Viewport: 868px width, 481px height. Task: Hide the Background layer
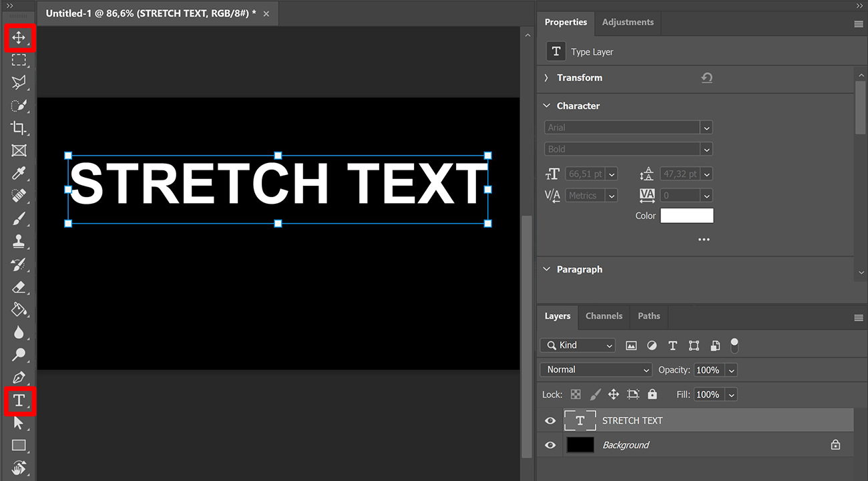[x=550, y=445]
